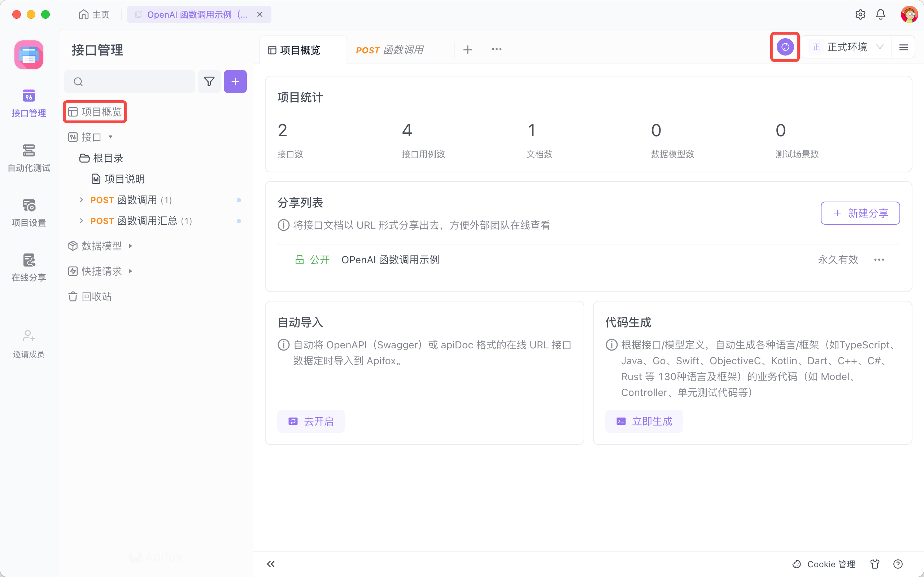Expand the 数据模型 section
924x577 pixels.
101,246
